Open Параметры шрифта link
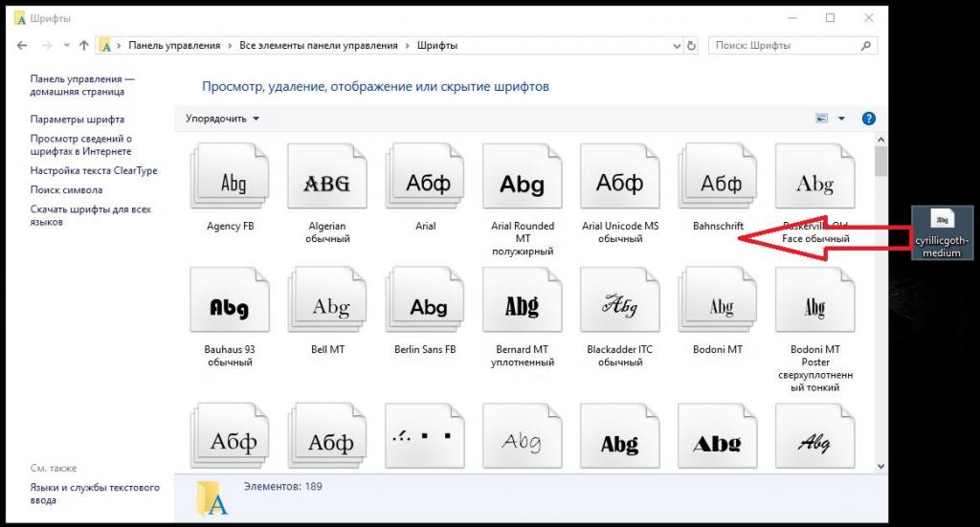980x527 pixels. click(x=78, y=120)
